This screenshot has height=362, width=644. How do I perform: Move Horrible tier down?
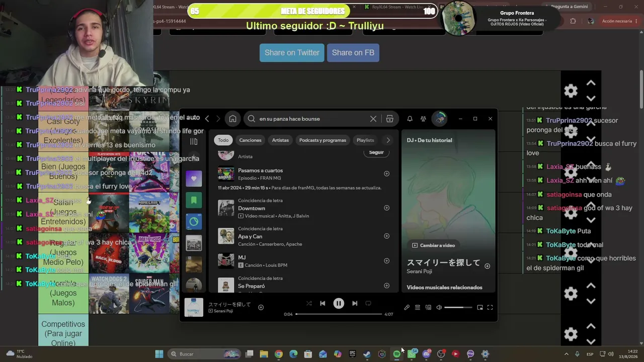click(x=591, y=301)
